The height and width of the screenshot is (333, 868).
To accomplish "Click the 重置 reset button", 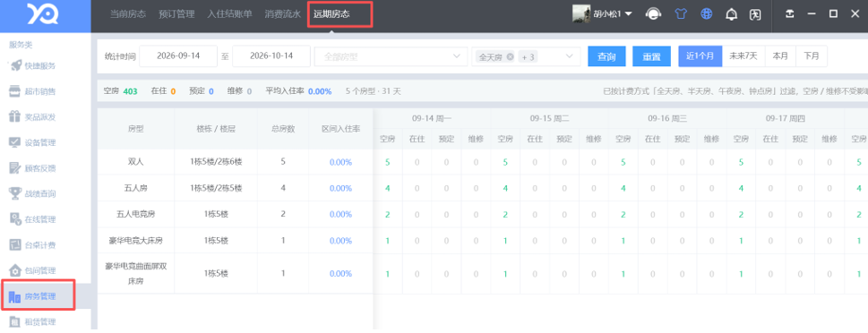I will tap(651, 56).
